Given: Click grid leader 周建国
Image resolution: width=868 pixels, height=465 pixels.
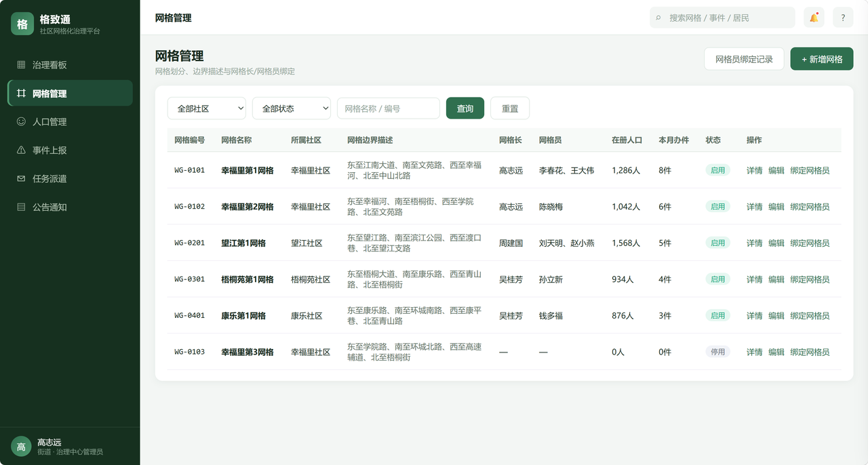Looking at the screenshot, I should [x=511, y=243].
